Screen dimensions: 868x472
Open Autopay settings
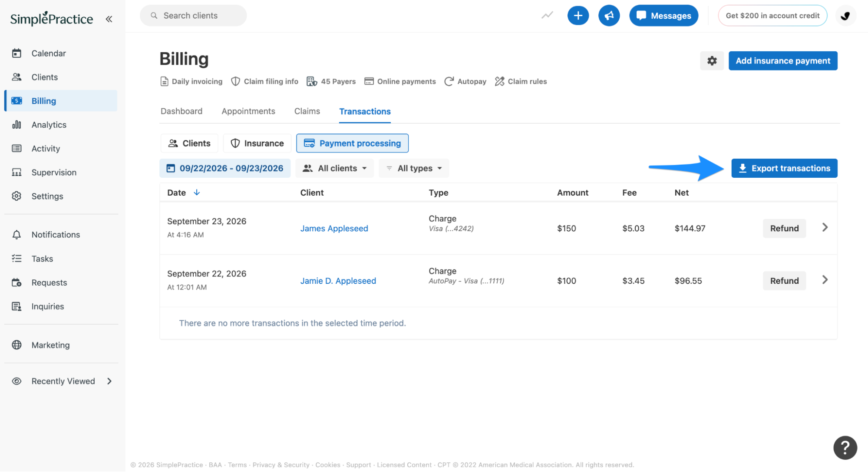coord(465,81)
